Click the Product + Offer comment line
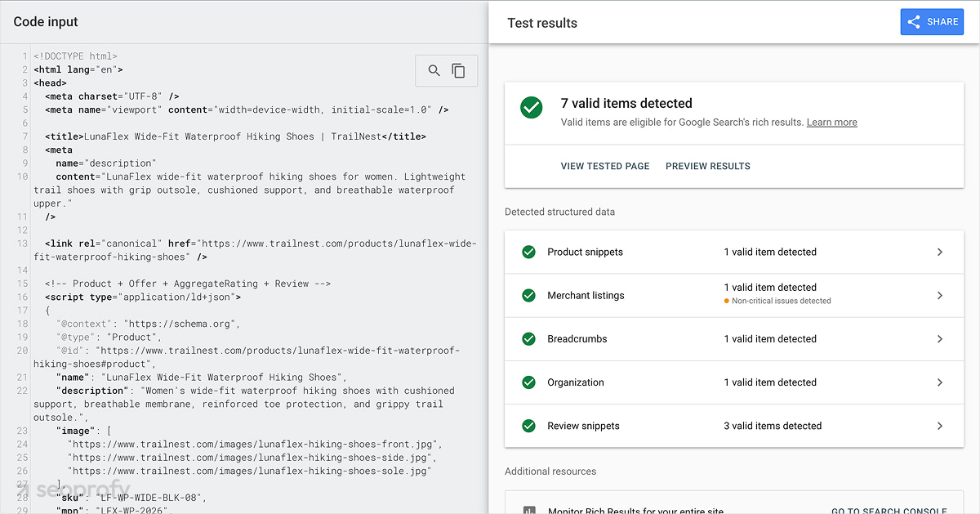 188,284
